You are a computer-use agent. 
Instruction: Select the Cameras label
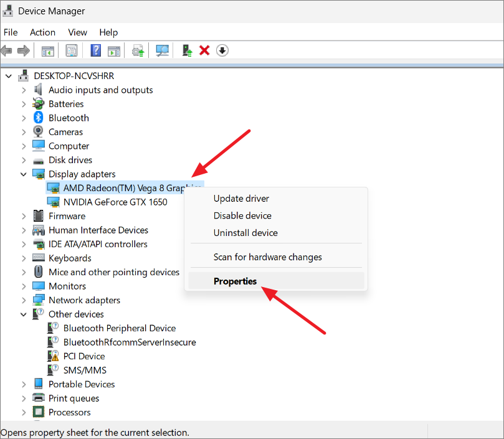click(65, 132)
